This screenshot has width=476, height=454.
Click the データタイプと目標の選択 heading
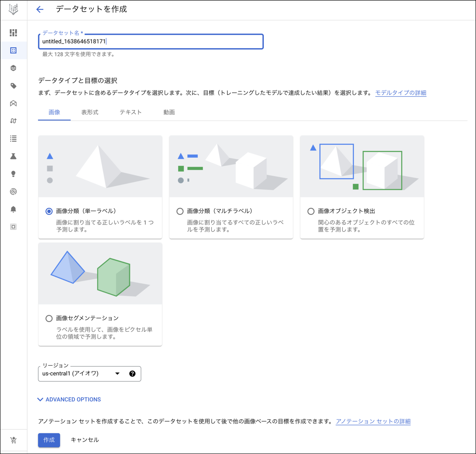[78, 80]
